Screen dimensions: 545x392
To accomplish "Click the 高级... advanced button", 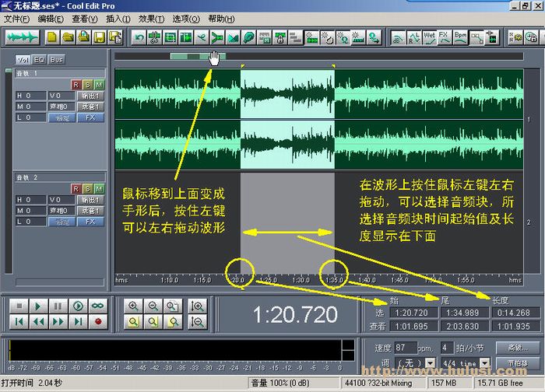I will 518,347.
